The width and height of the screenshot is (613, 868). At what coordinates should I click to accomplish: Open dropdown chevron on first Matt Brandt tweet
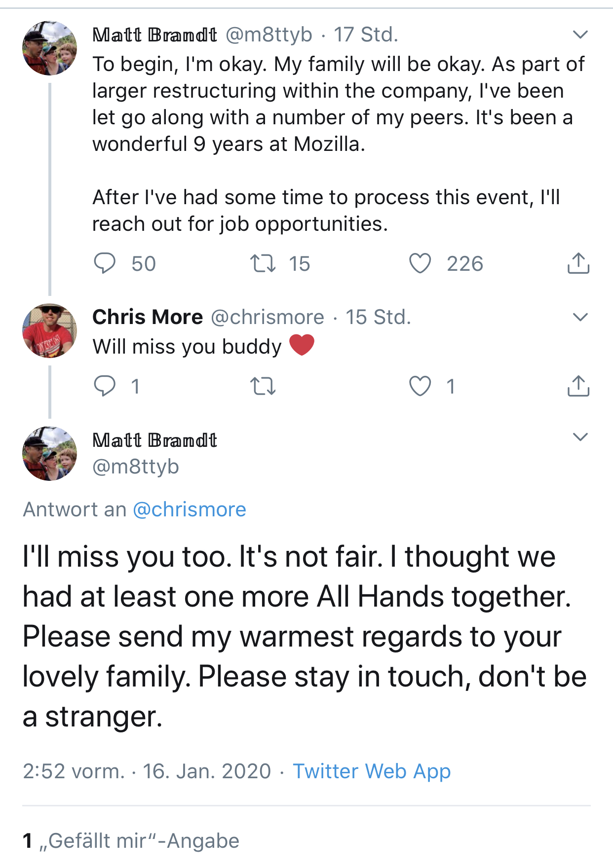pyautogui.click(x=580, y=35)
